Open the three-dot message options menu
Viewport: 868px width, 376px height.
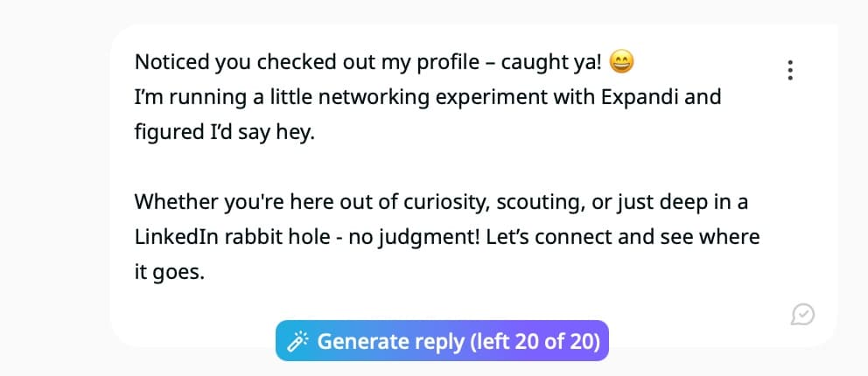point(790,70)
